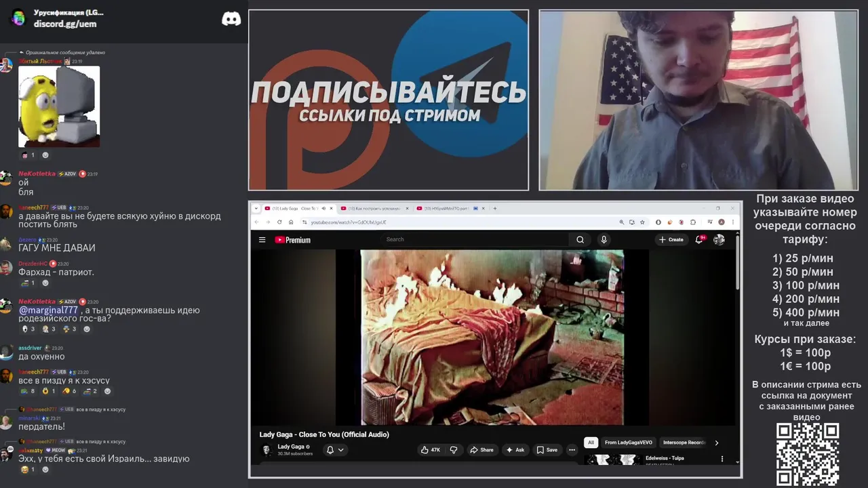
Task: Dislike the Lady Gaga video
Action: click(x=454, y=450)
